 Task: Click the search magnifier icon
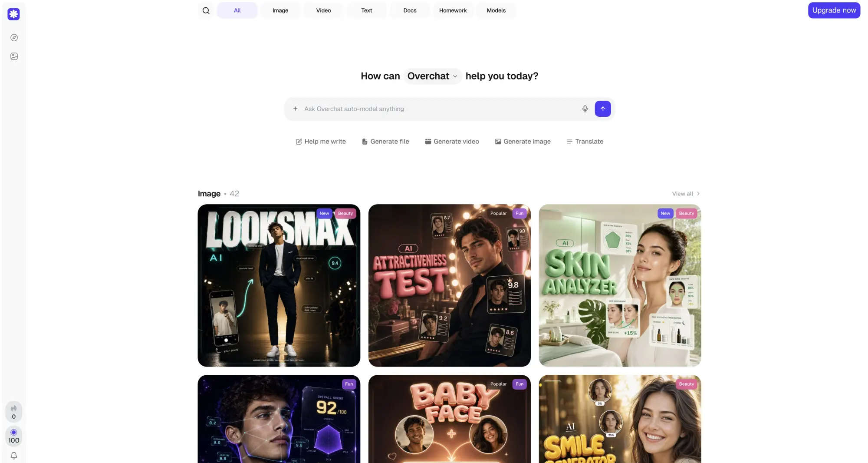click(x=206, y=10)
